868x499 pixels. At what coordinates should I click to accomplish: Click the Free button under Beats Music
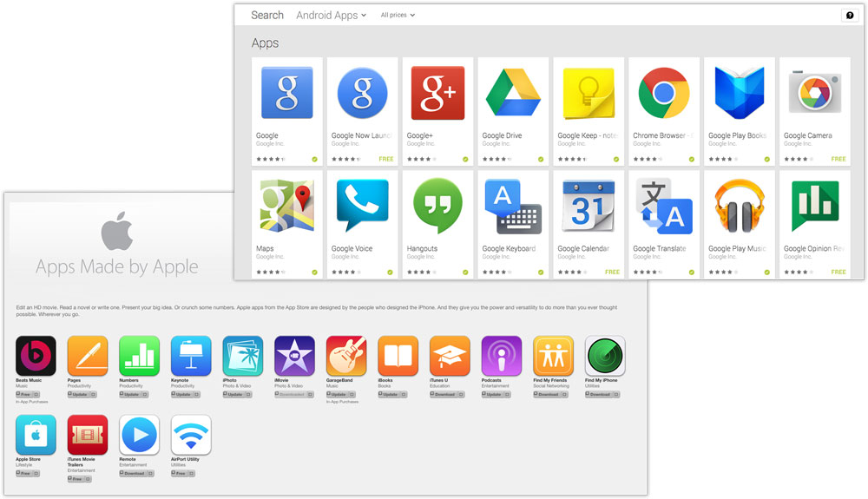click(28, 395)
